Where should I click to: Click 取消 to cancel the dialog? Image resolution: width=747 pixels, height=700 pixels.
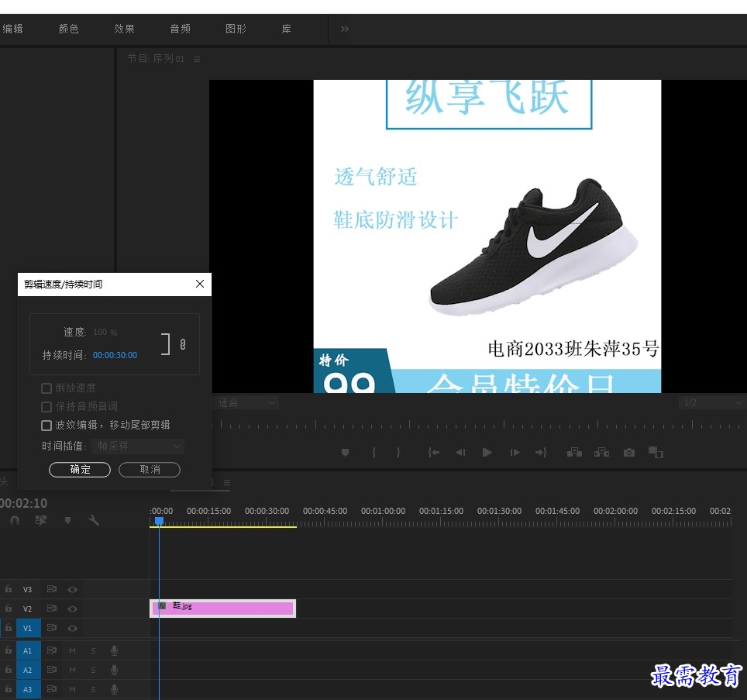tap(149, 469)
